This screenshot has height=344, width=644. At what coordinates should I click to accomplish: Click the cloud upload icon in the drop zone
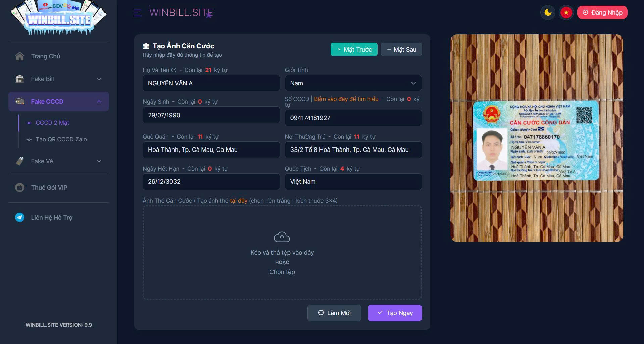282,237
